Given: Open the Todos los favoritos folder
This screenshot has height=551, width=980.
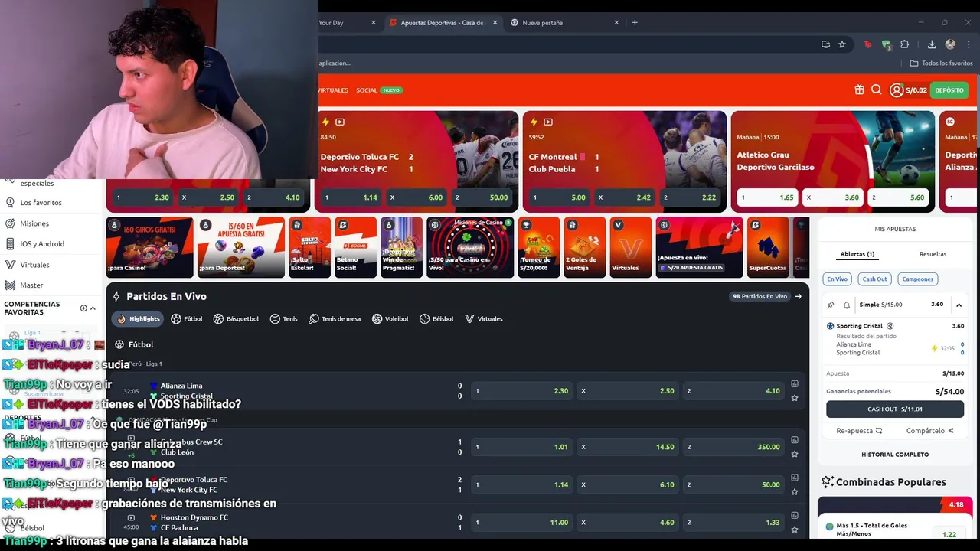Looking at the screenshot, I should click(x=941, y=64).
